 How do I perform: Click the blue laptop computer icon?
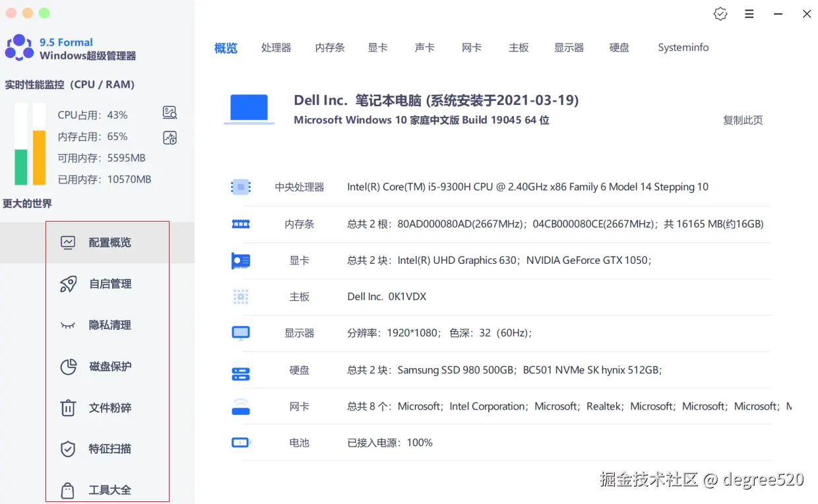tap(249, 110)
